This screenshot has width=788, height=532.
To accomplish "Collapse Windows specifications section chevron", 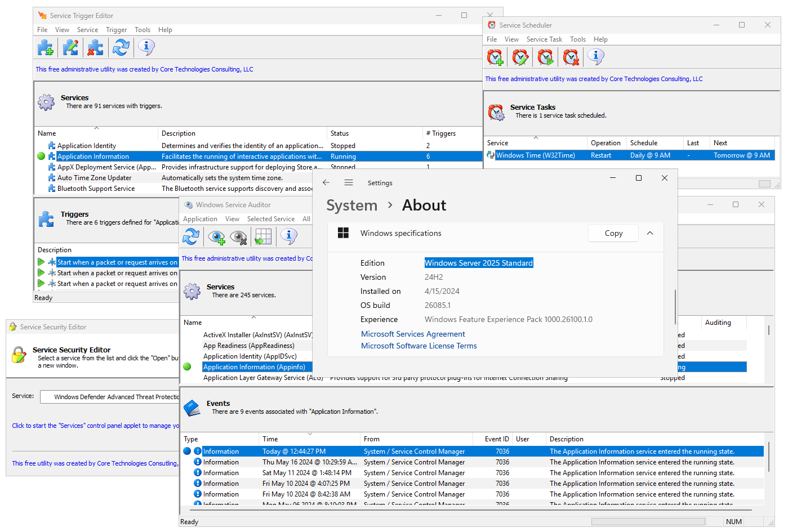I will pyautogui.click(x=650, y=233).
